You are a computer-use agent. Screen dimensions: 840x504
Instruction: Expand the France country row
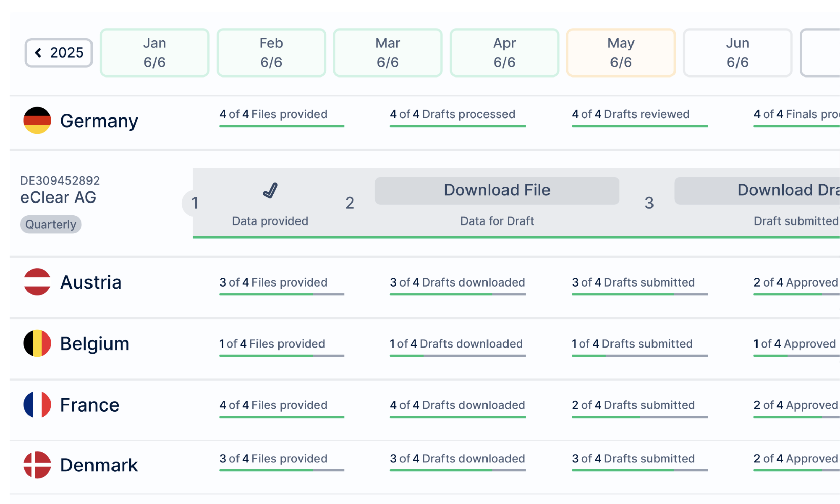[425, 410]
